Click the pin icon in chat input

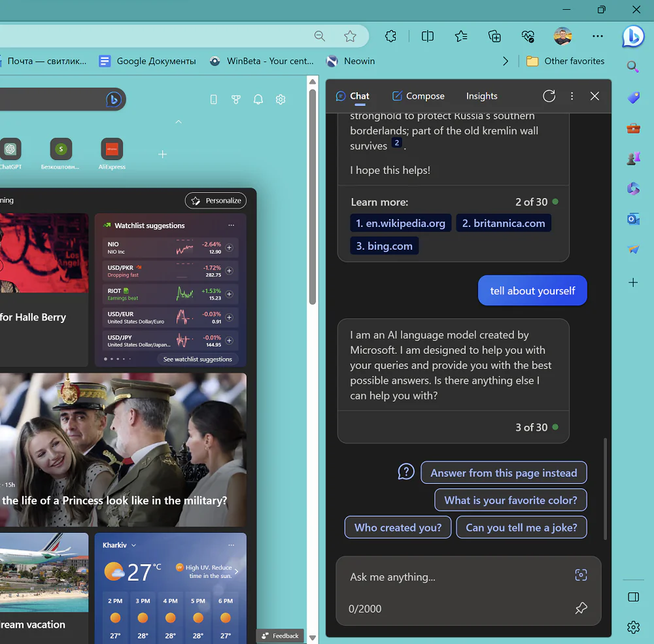point(581,608)
